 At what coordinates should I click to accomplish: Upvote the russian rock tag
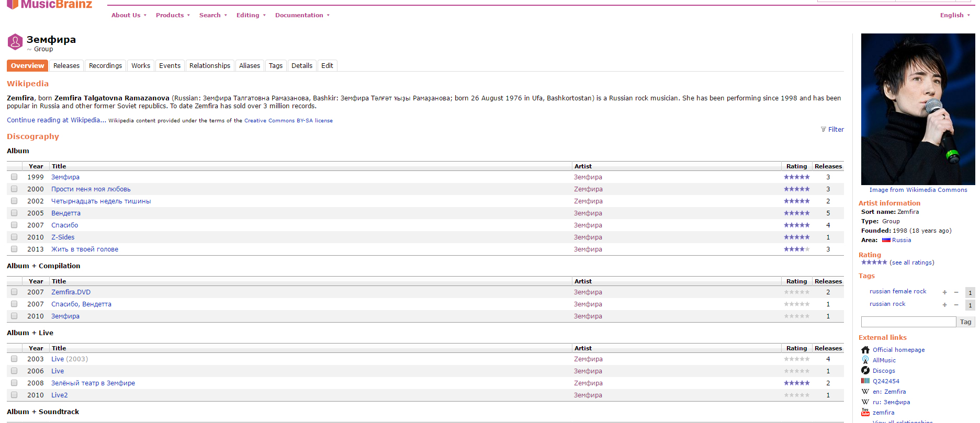point(944,305)
